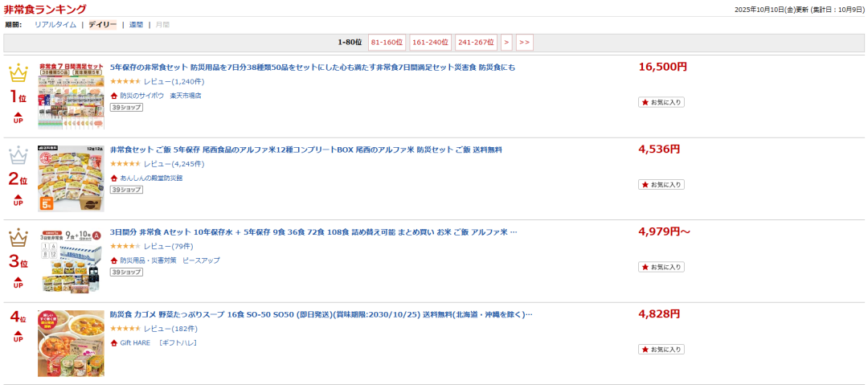The width and height of the screenshot is (868, 385).
Task: Go to ranking page 241-267位
Action: pos(476,43)
